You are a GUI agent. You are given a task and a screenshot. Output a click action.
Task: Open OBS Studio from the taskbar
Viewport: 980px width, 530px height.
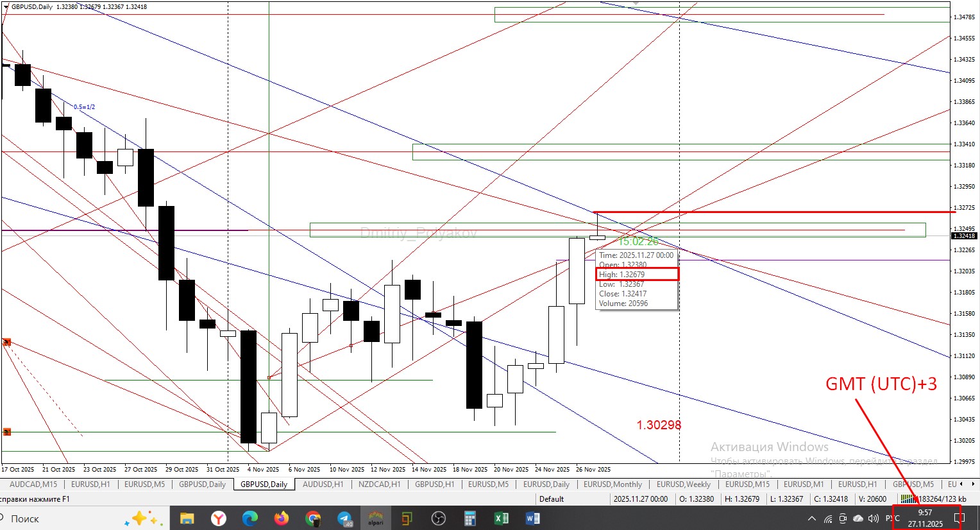[x=439, y=518]
